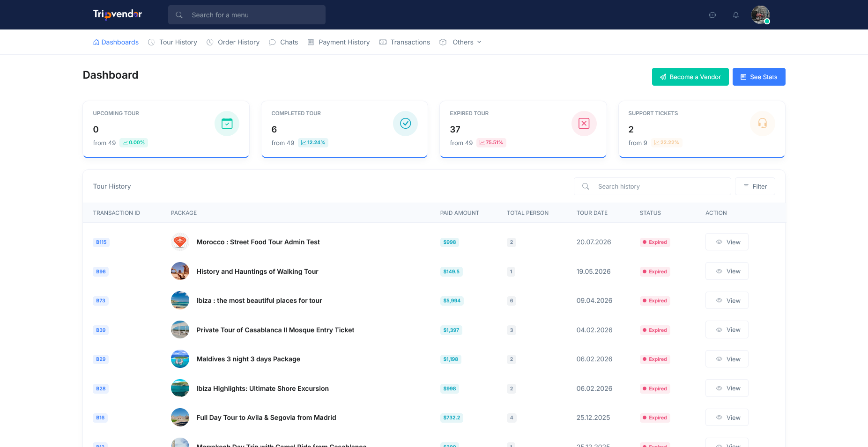View booking B115 details

point(727,242)
